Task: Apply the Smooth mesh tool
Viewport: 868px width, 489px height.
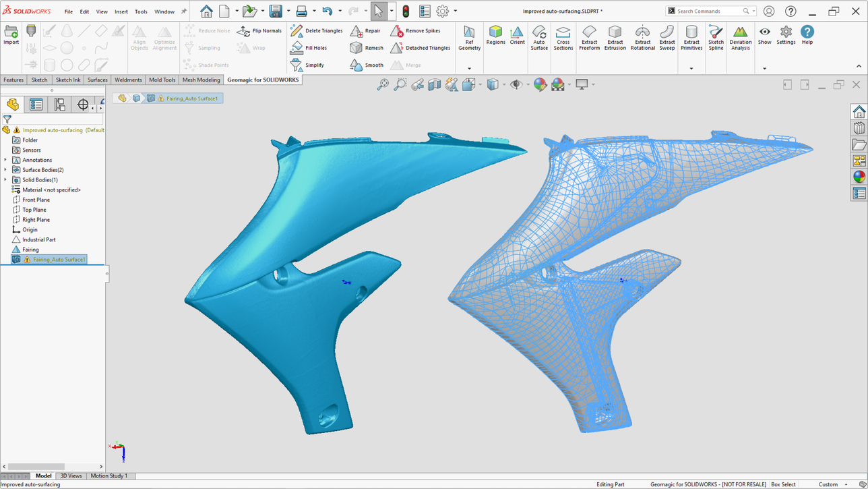Action: coord(367,65)
